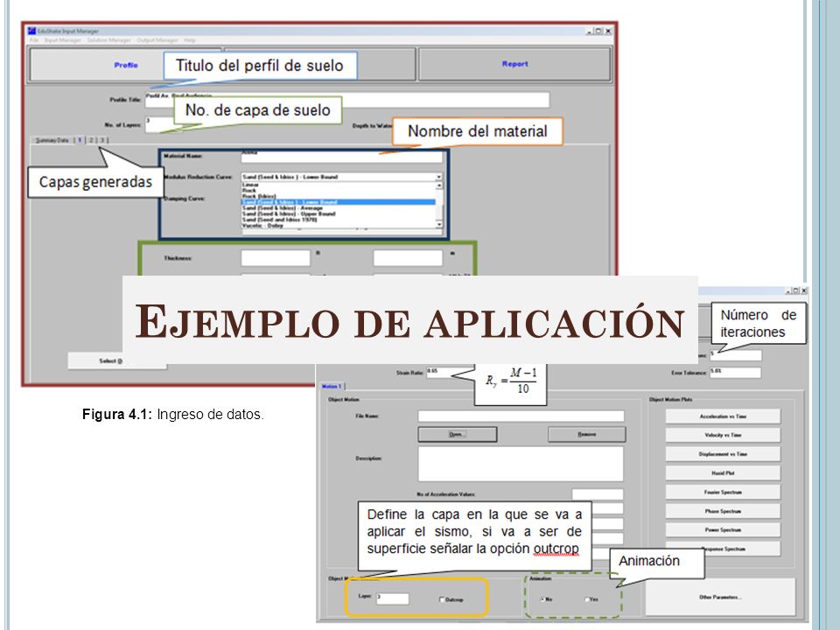Switch to layer tab 3
This screenshot has height=630, width=840.
point(101,140)
